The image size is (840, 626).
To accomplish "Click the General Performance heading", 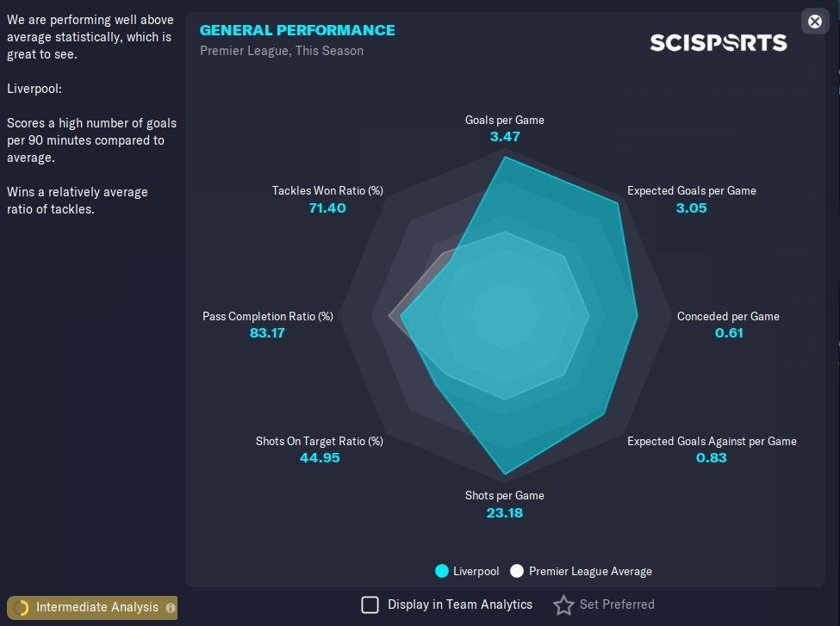I will click(x=297, y=30).
